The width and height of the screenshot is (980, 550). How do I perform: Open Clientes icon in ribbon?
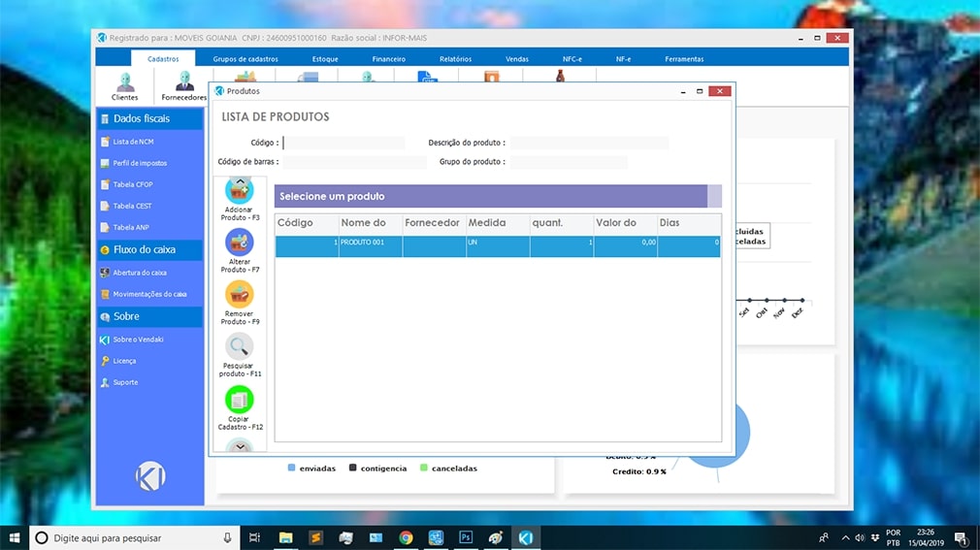[x=124, y=83]
